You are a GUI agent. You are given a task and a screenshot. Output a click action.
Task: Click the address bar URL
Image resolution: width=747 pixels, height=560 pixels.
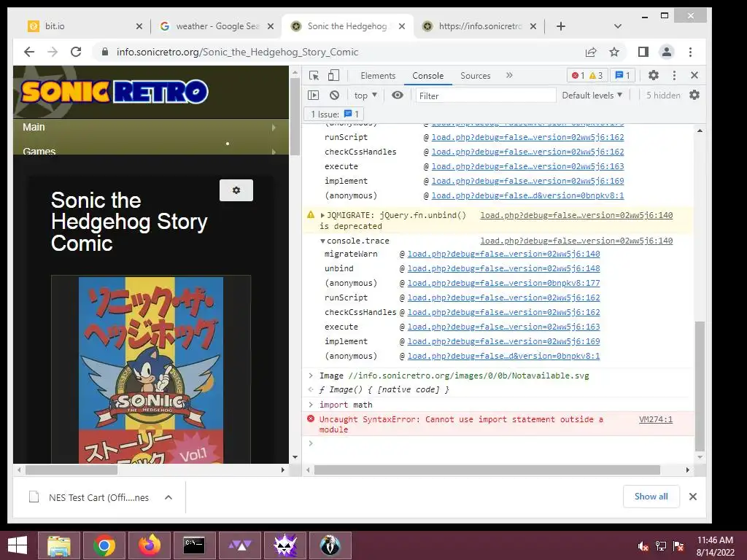[x=237, y=52]
